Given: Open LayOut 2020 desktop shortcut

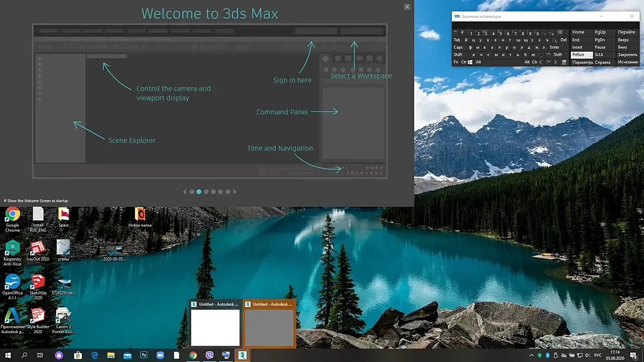Looking at the screenshot, I should (38, 251).
